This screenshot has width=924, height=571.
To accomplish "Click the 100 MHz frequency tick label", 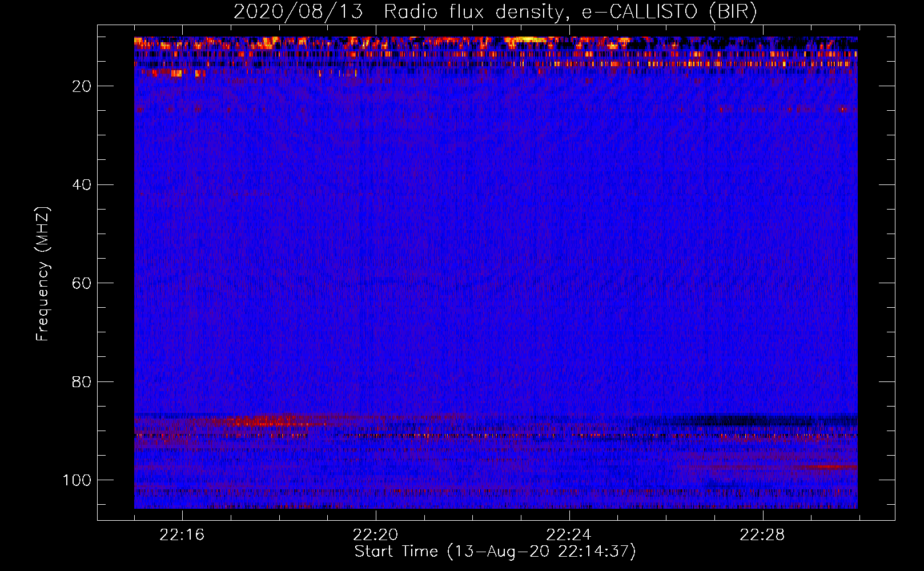I will (x=77, y=480).
